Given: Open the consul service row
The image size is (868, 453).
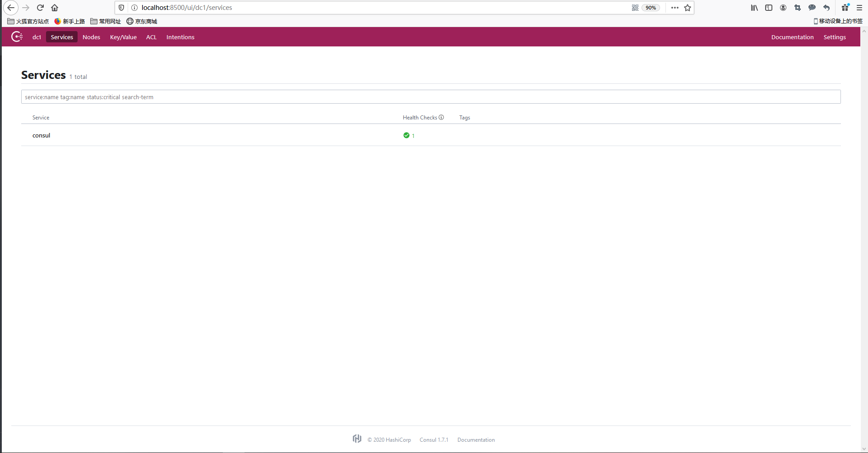Looking at the screenshot, I should coord(431,135).
